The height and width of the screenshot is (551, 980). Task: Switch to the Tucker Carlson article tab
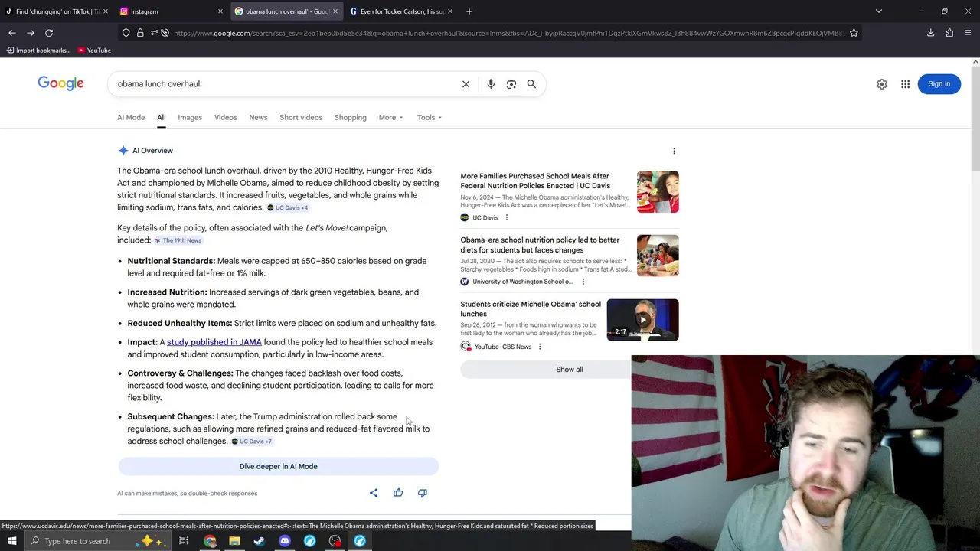tap(400, 11)
